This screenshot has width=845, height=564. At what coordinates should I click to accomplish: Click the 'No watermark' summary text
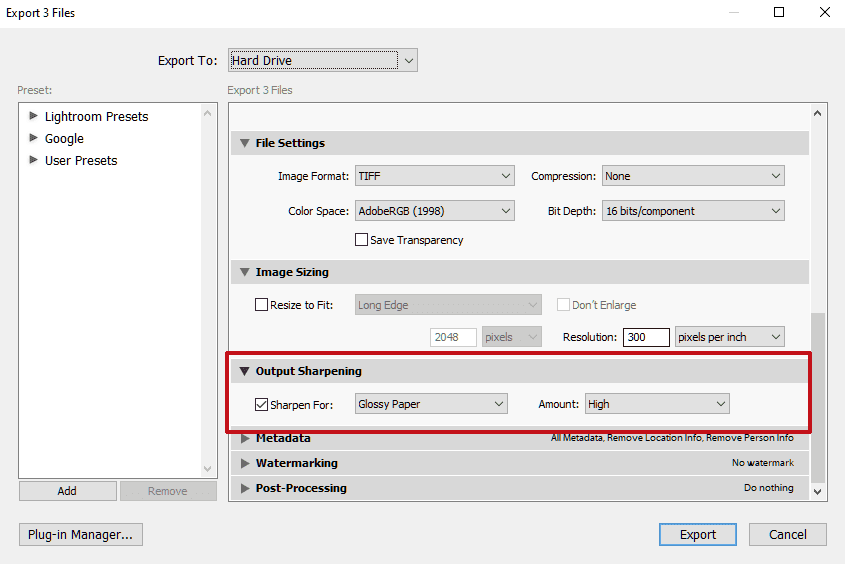tap(763, 463)
